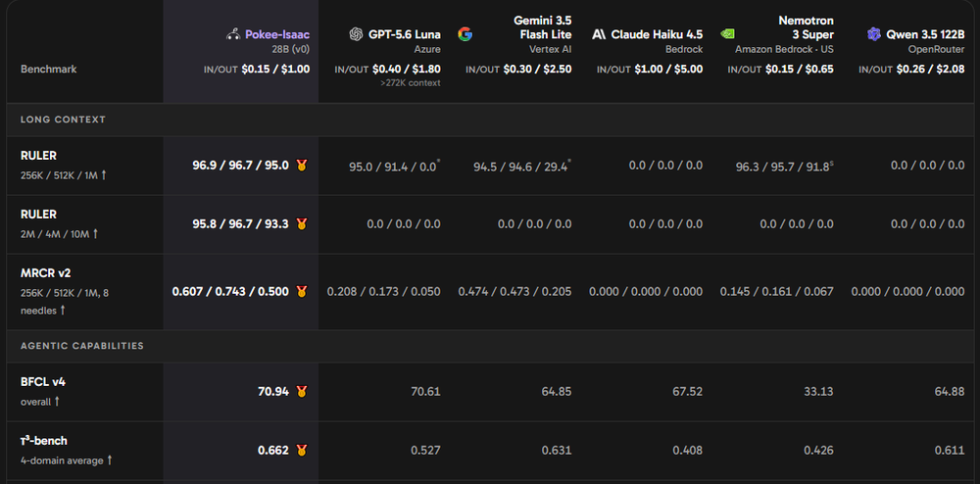Click the Claude Haiku 4.5 Bedrock label
This screenshot has height=484, width=980.
(684, 49)
